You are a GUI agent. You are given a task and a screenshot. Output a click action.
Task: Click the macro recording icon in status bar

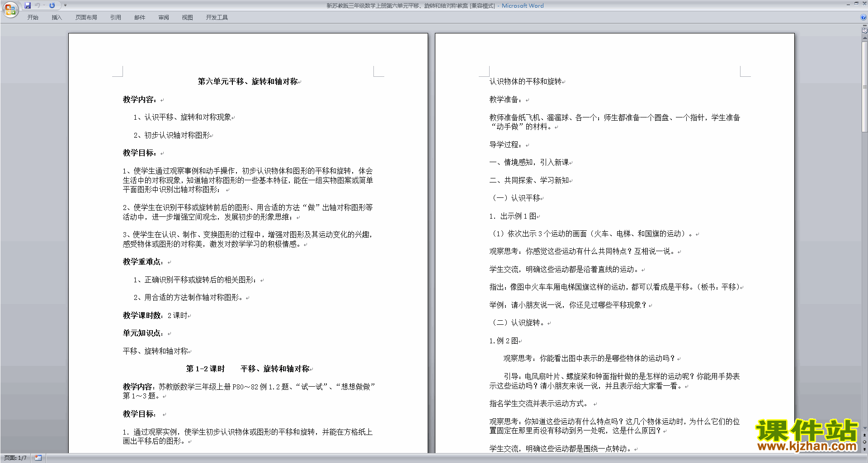38,458
